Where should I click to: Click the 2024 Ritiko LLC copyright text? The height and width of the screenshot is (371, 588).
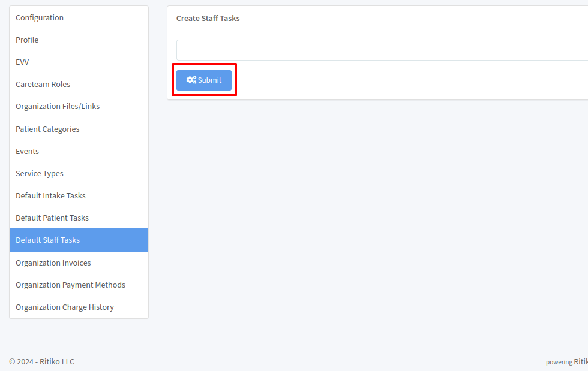click(42, 362)
